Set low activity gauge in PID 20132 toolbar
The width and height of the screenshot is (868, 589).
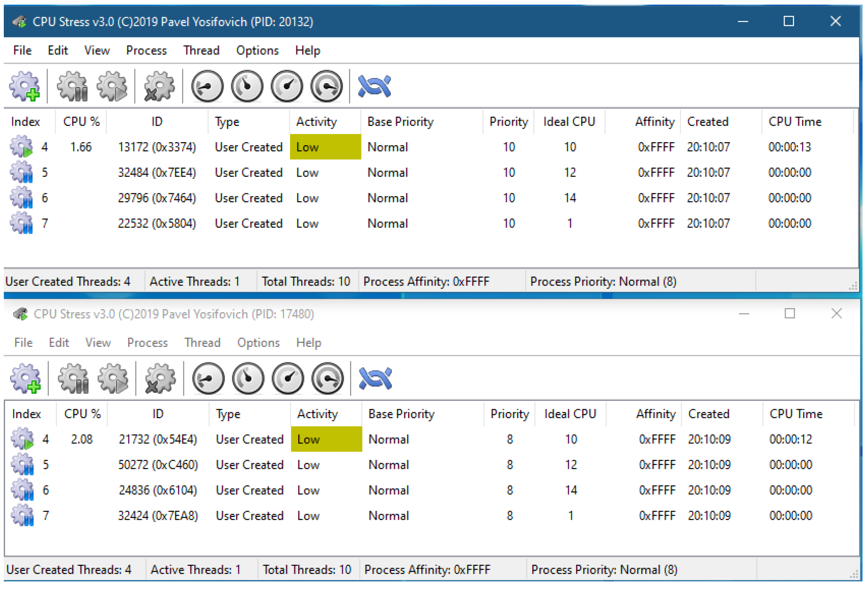207,86
